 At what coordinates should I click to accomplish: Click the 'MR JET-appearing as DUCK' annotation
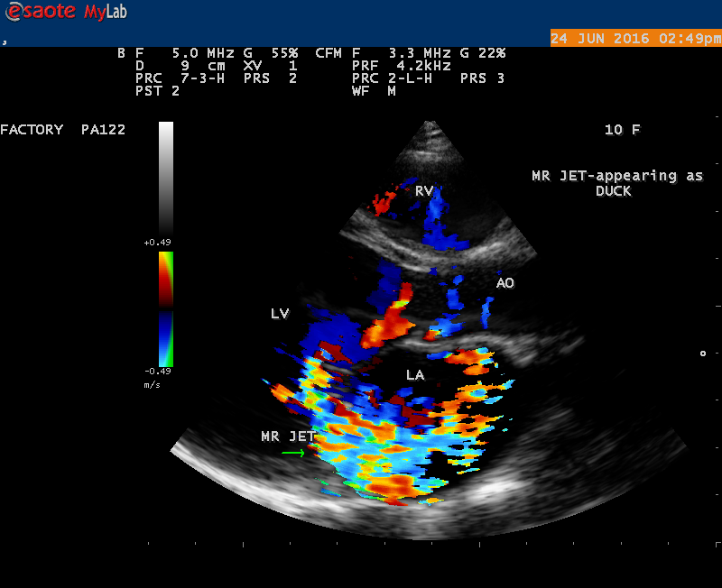pyautogui.click(x=616, y=183)
